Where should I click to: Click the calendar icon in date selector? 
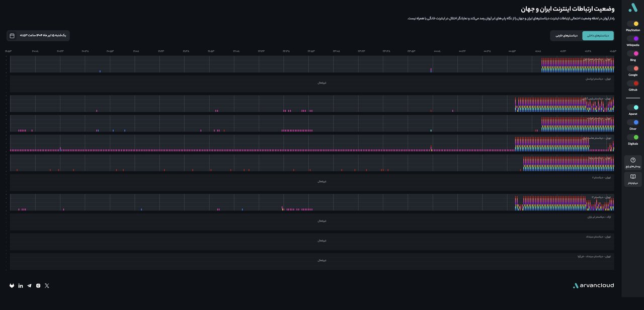click(12, 36)
